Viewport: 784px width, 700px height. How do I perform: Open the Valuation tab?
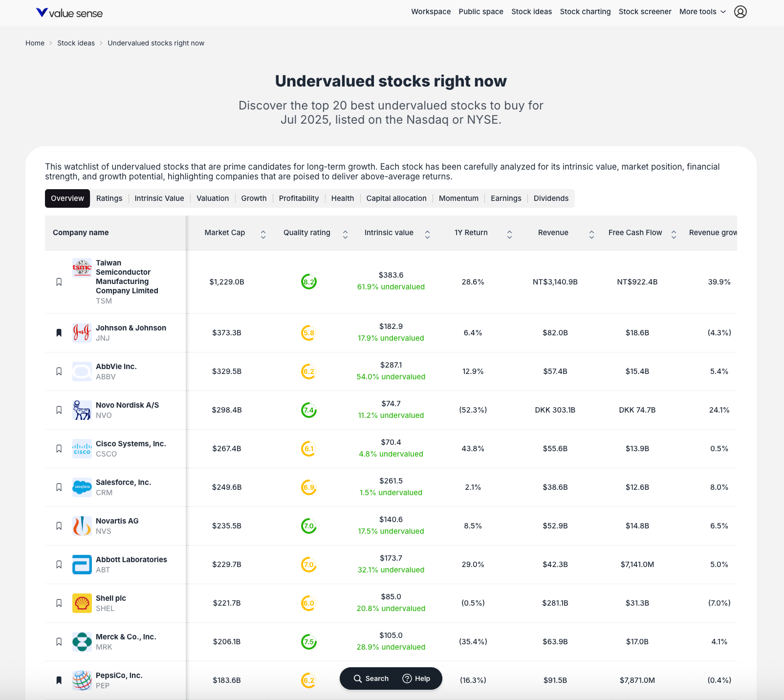213,198
